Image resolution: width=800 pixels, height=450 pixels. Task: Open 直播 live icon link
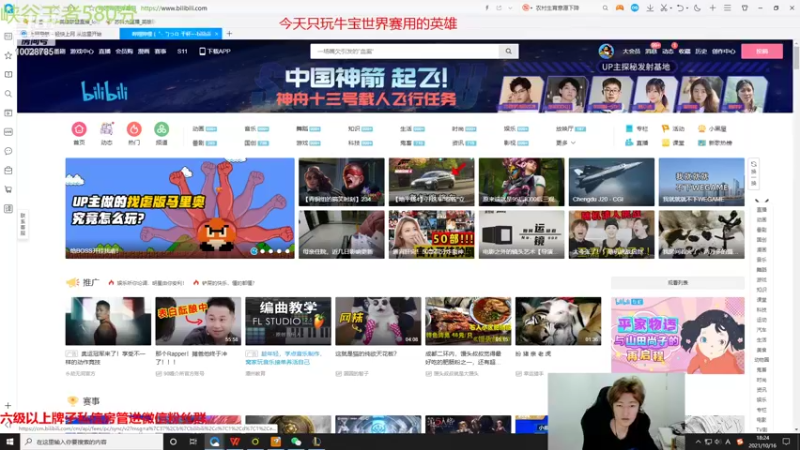click(x=637, y=143)
